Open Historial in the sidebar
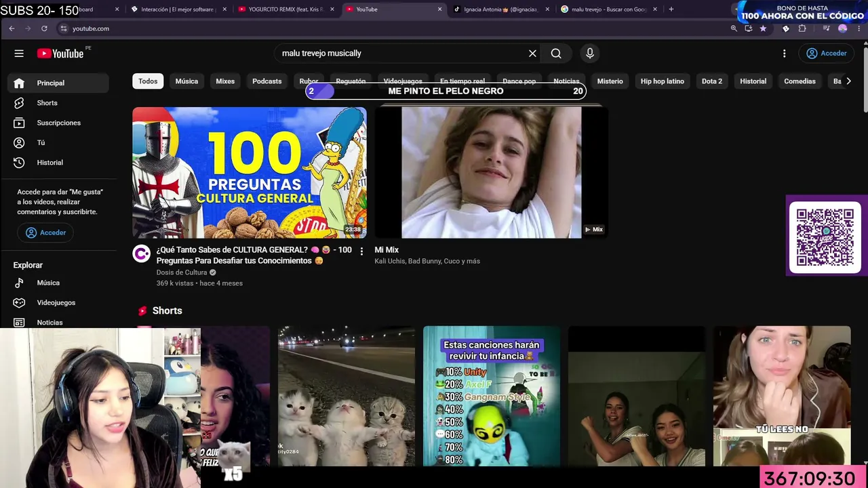 (58, 163)
